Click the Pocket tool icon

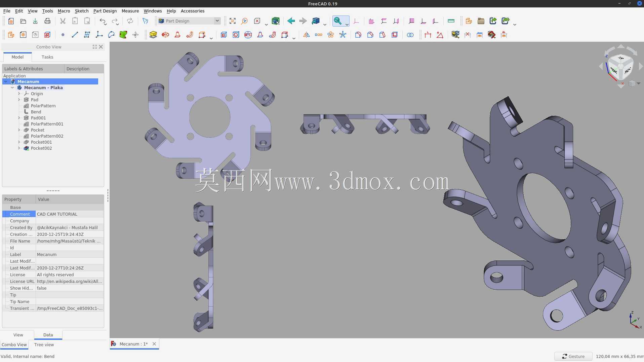point(224,35)
